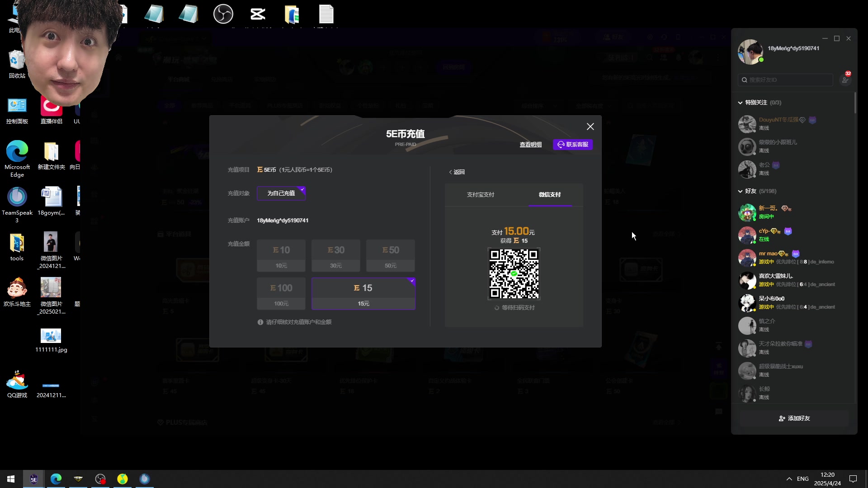Image resolution: width=868 pixels, height=488 pixels.
Task: Open 微信图片_2025021 desktop file
Action: click(51, 296)
